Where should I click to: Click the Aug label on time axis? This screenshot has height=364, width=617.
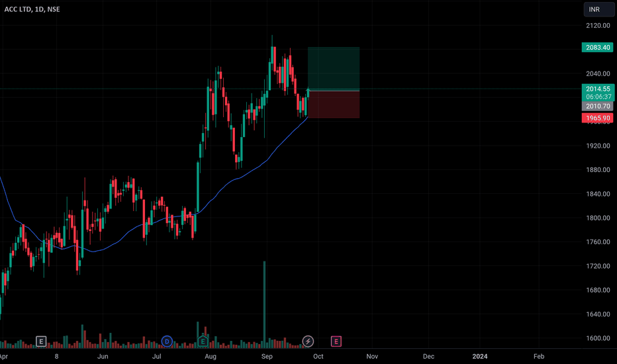tap(211, 356)
